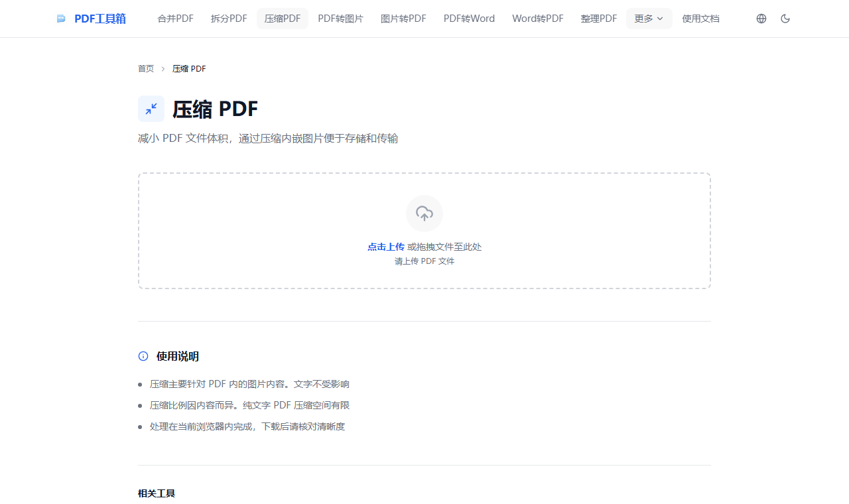Go to the 拆分PDF tool
The width and height of the screenshot is (849, 504).
pyautogui.click(x=229, y=19)
